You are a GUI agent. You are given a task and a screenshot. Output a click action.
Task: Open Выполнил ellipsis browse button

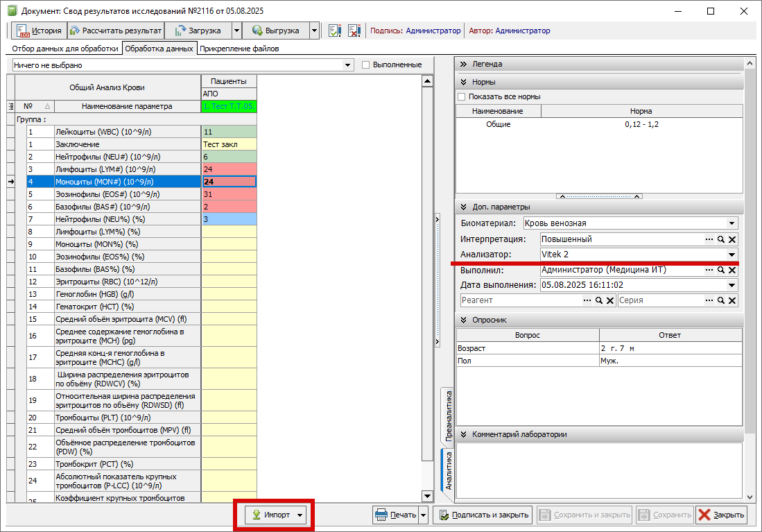[709, 270]
